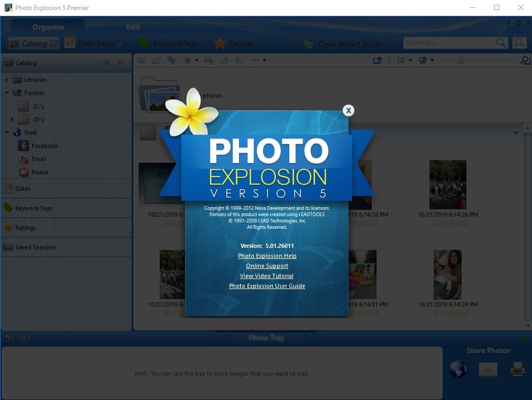The image size is (532, 400).
Task: Open the photos folder icon
Action: coord(159,95)
